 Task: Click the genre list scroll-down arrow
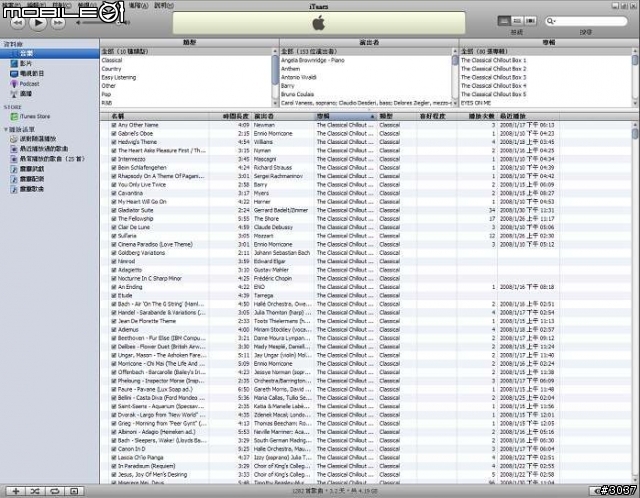[275, 104]
